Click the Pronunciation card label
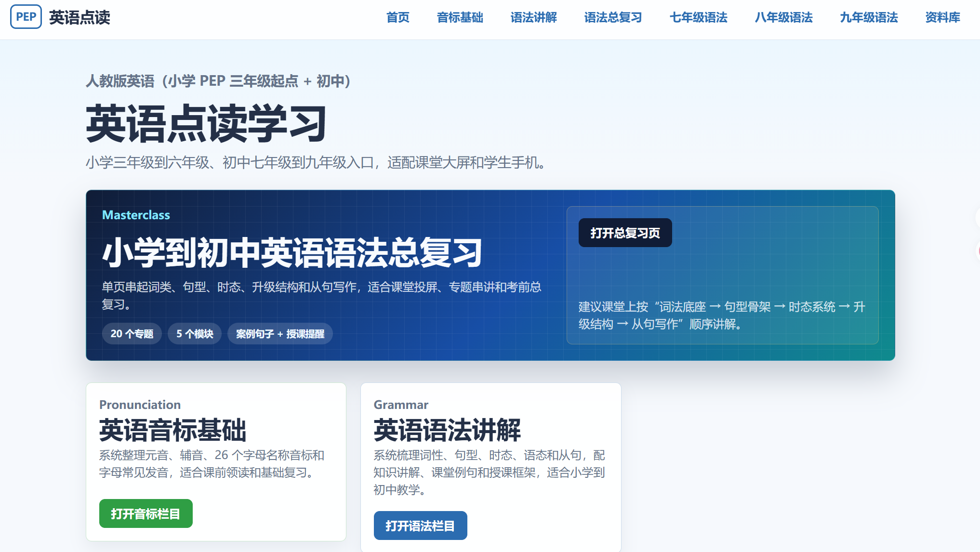The width and height of the screenshot is (980, 552). click(x=140, y=405)
